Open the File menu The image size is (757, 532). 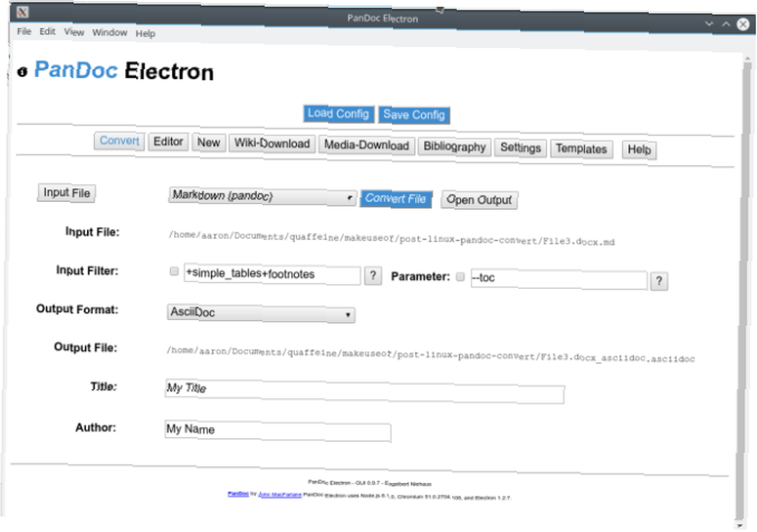[x=24, y=31]
